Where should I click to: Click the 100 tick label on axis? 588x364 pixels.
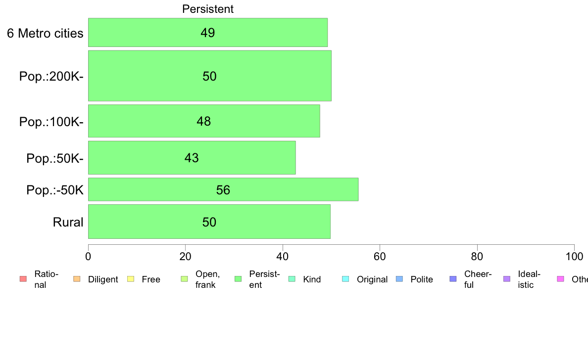(x=574, y=256)
